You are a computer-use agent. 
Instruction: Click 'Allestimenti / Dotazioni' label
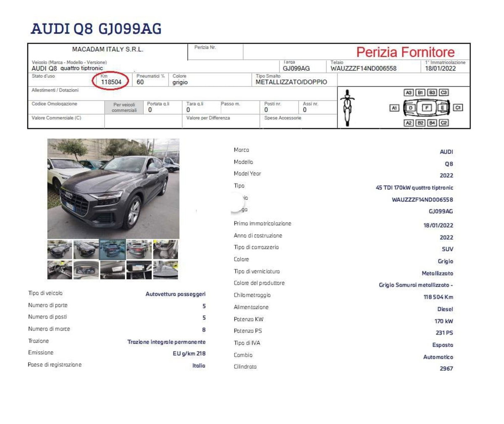point(55,90)
